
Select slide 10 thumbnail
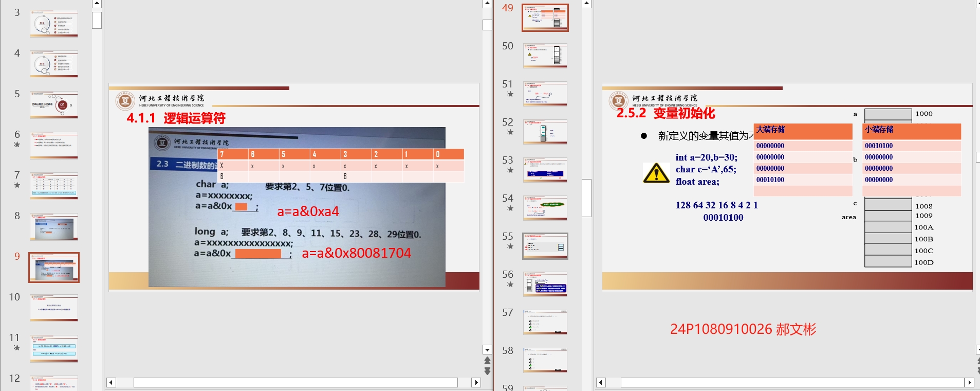54,308
